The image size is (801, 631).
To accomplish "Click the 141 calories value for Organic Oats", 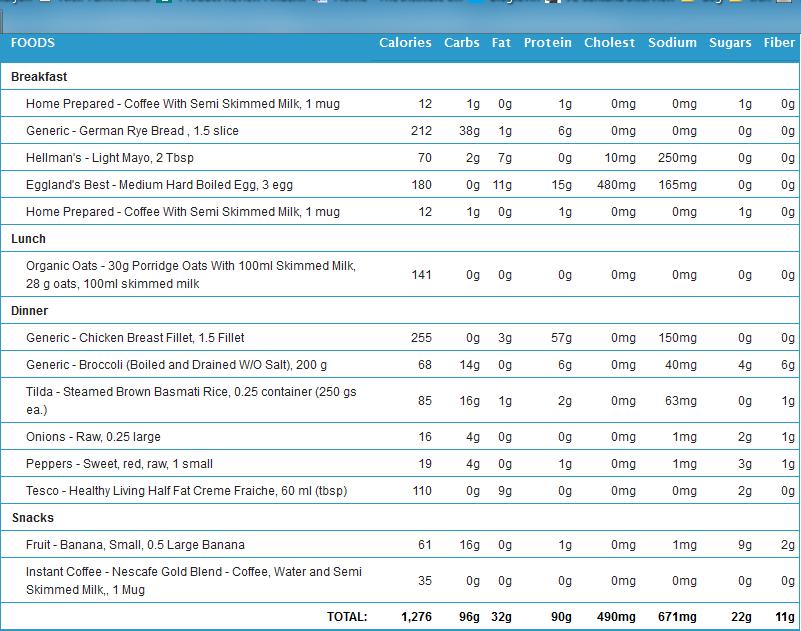I will tap(421, 275).
